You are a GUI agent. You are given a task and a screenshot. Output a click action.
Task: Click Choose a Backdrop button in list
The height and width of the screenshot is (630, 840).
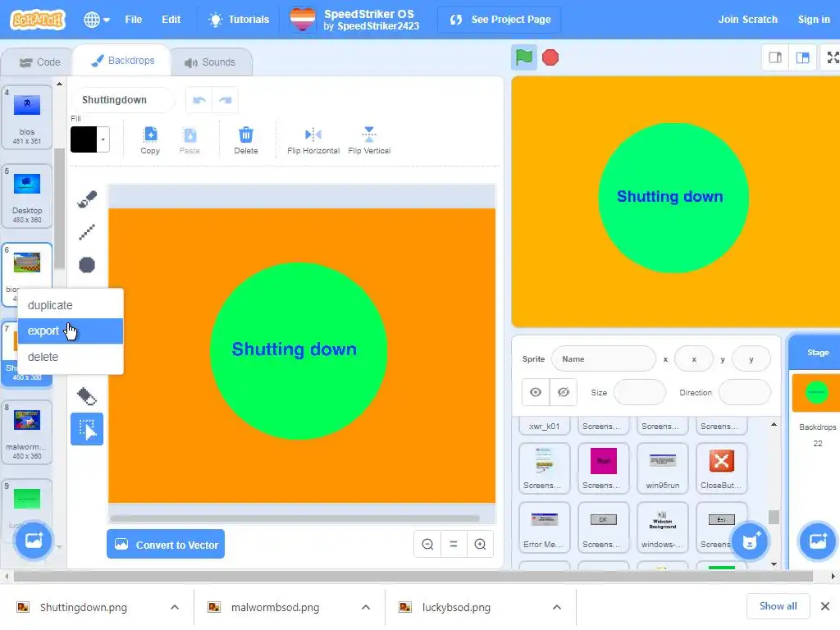[33, 541]
